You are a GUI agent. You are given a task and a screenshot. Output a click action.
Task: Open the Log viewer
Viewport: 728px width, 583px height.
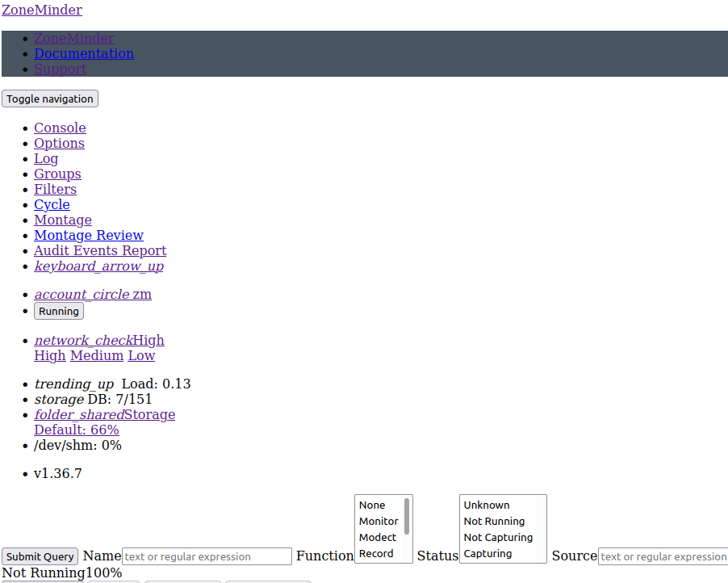[46, 158]
